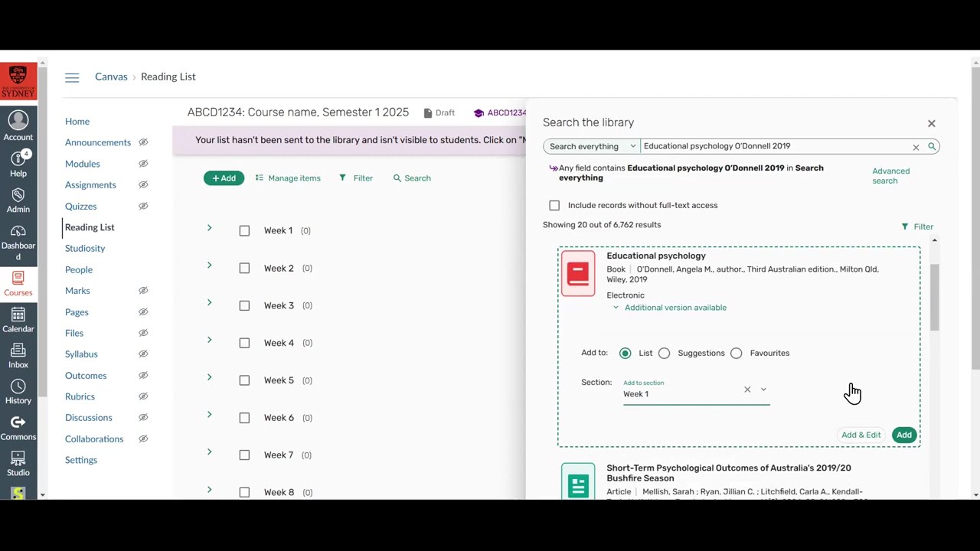Image resolution: width=980 pixels, height=551 pixels.
Task: Click the library results panel scrollbar
Action: (x=934, y=298)
